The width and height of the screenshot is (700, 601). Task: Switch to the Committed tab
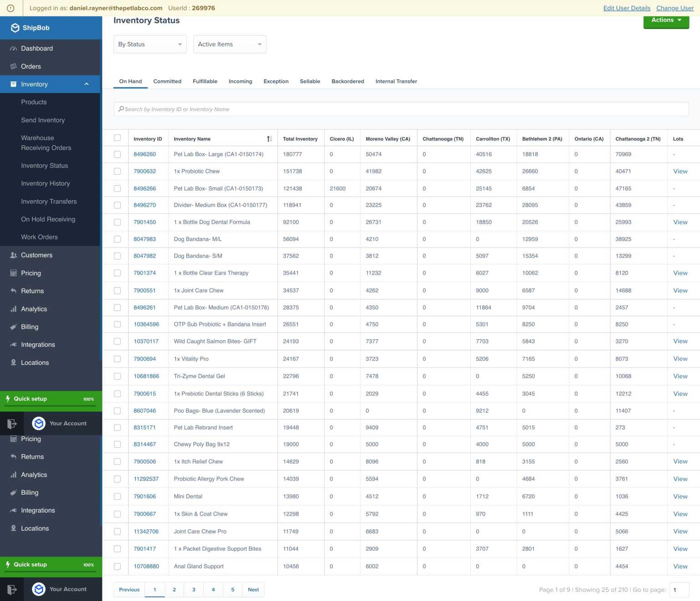click(x=167, y=81)
